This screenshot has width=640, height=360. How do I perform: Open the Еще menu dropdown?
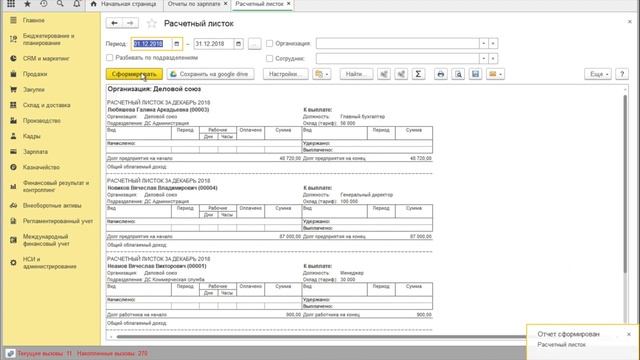click(x=598, y=74)
